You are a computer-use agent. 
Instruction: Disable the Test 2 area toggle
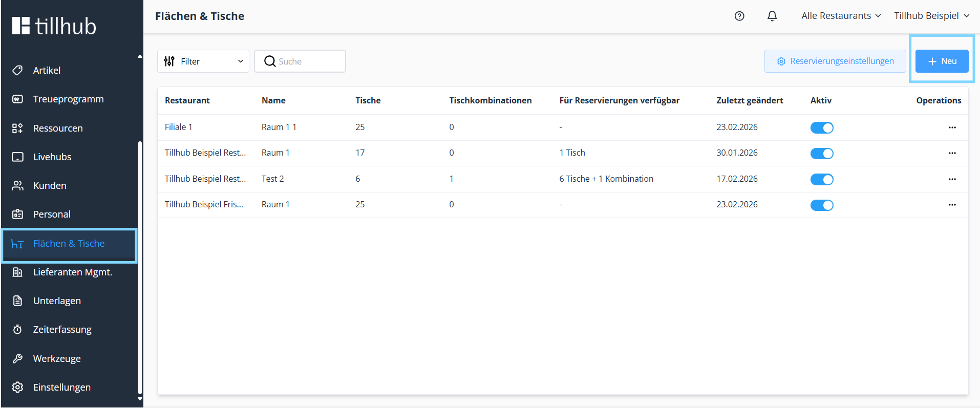pos(821,179)
